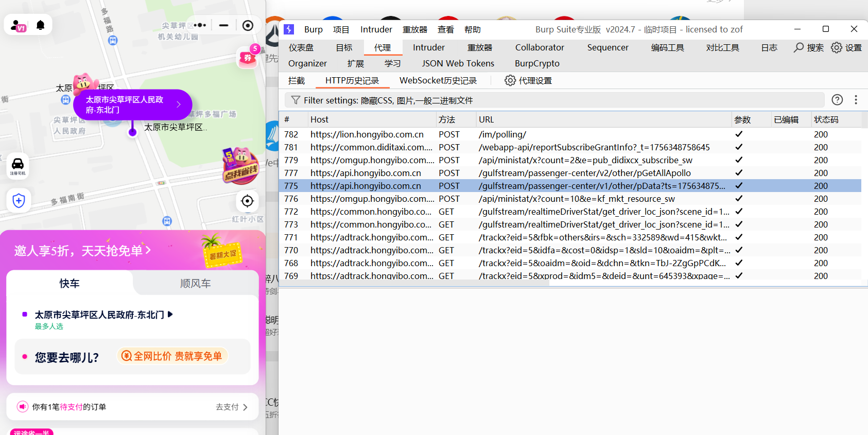Switch to 编码工具 tab
Viewport: 868px width, 435px height.
668,47
